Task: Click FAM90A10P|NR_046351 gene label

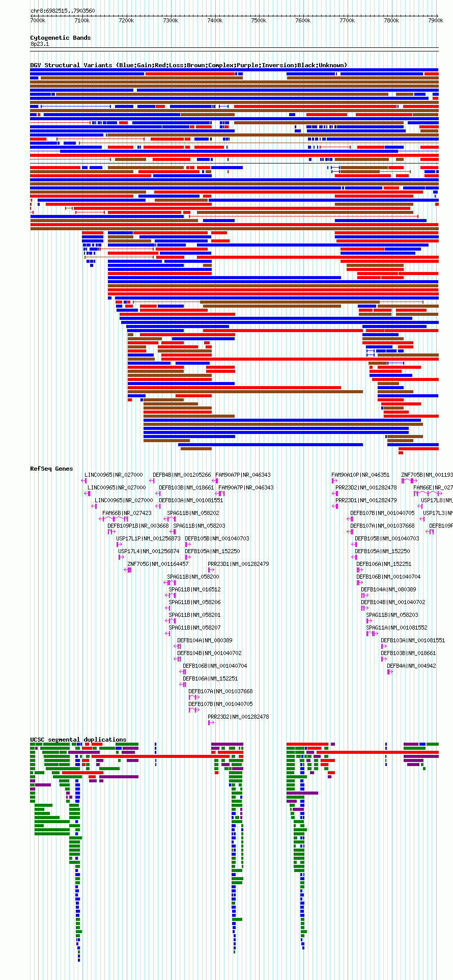Action: 360,475
